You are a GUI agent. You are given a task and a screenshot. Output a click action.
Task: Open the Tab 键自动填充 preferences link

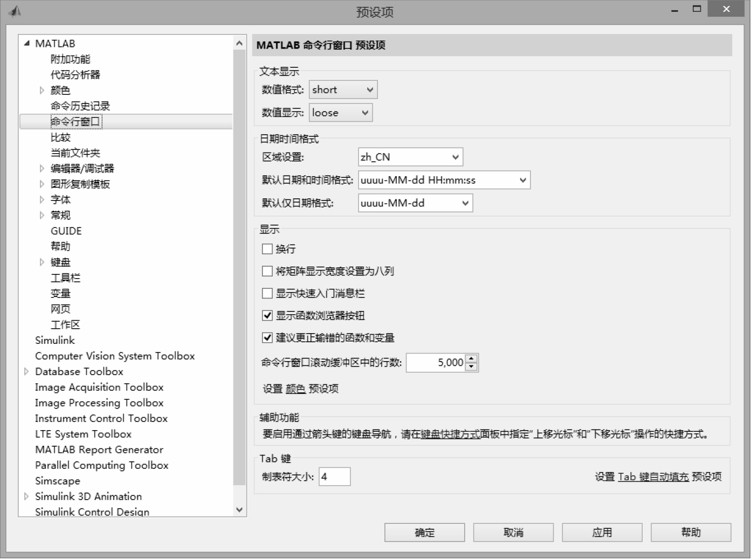(x=653, y=477)
